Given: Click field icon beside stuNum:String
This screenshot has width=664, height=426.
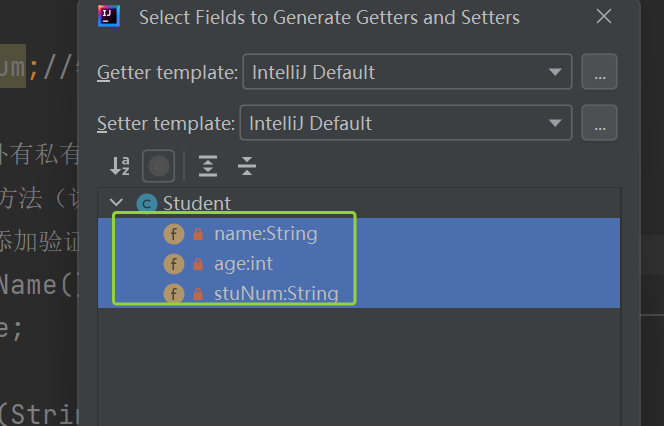Looking at the screenshot, I should (174, 293).
